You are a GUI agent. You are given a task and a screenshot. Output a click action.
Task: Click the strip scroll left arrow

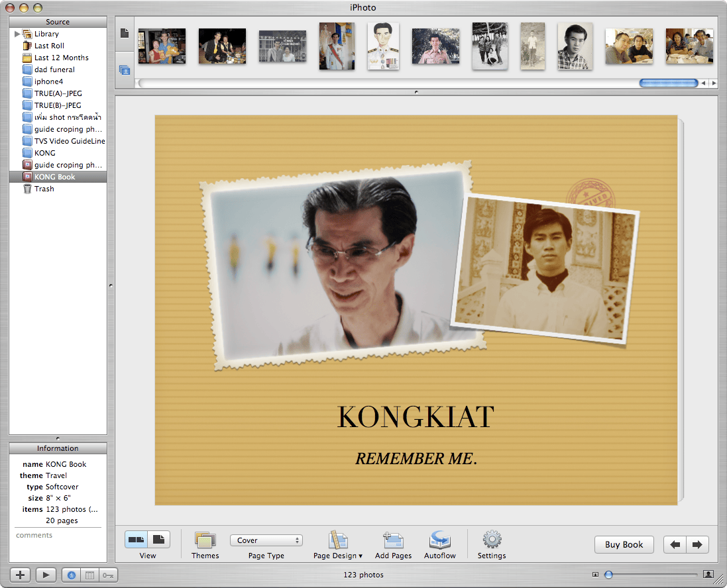click(703, 83)
